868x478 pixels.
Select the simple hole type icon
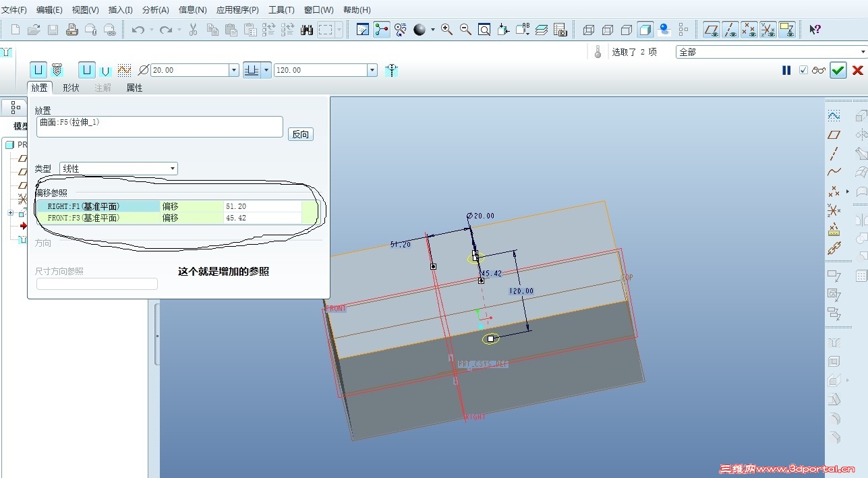(x=38, y=70)
